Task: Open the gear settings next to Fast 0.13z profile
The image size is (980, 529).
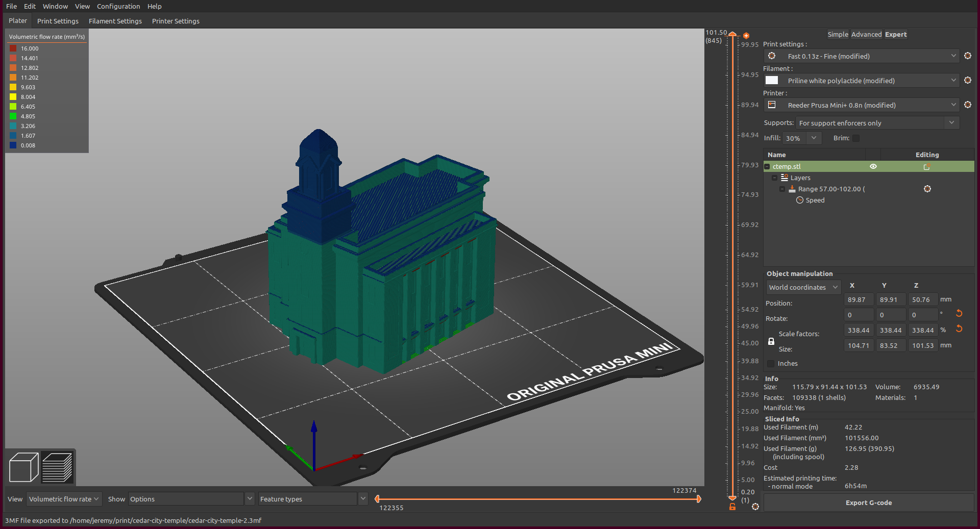Action: [968, 56]
